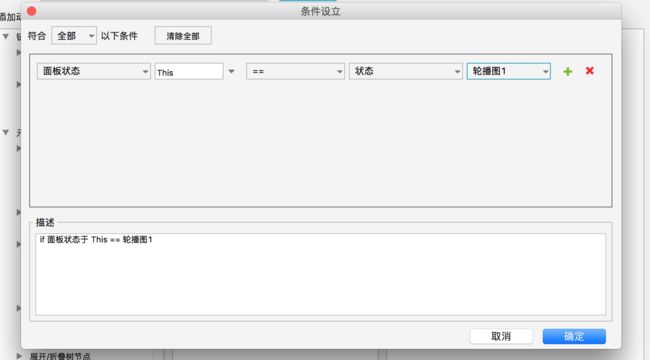
Task: Open the == operator dropdown
Action: point(295,71)
